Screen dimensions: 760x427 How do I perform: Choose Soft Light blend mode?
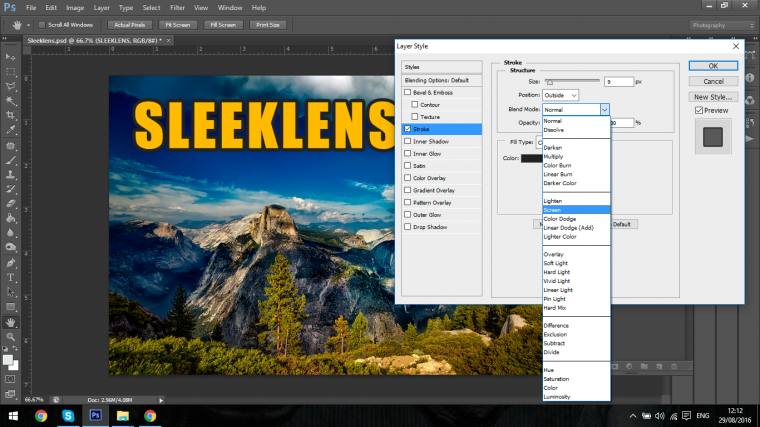click(555, 263)
